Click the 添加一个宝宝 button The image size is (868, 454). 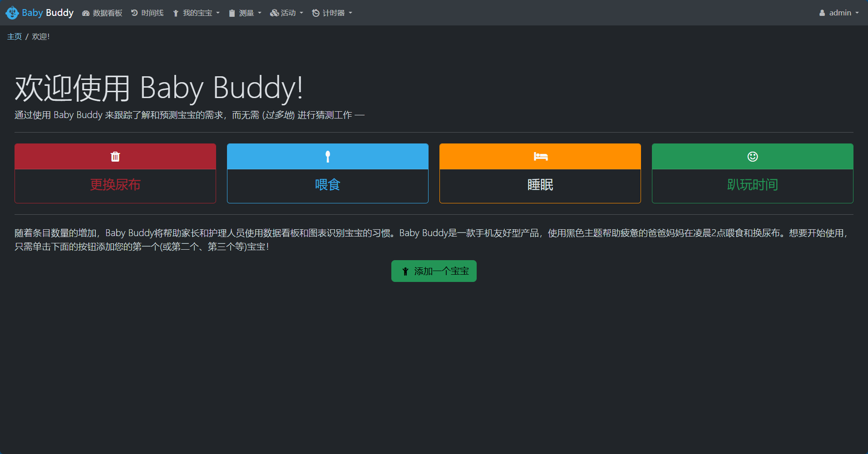tap(434, 271)
